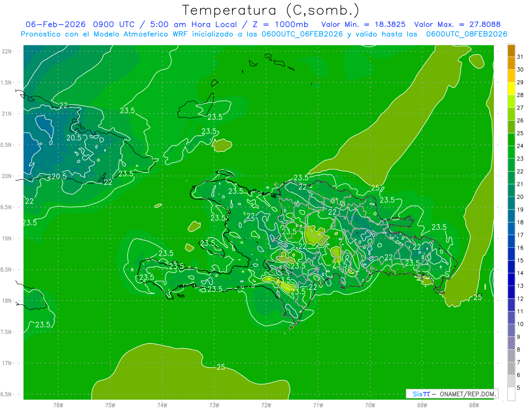The image size is (532, 411).
Task: Click the "73W" longitude axis label
Action: (214, 405)
